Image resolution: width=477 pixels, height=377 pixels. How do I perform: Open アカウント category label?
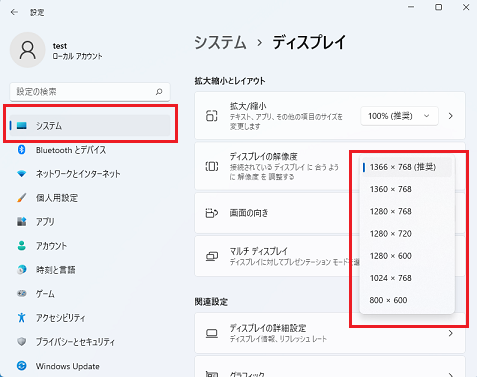click(51, 246)
